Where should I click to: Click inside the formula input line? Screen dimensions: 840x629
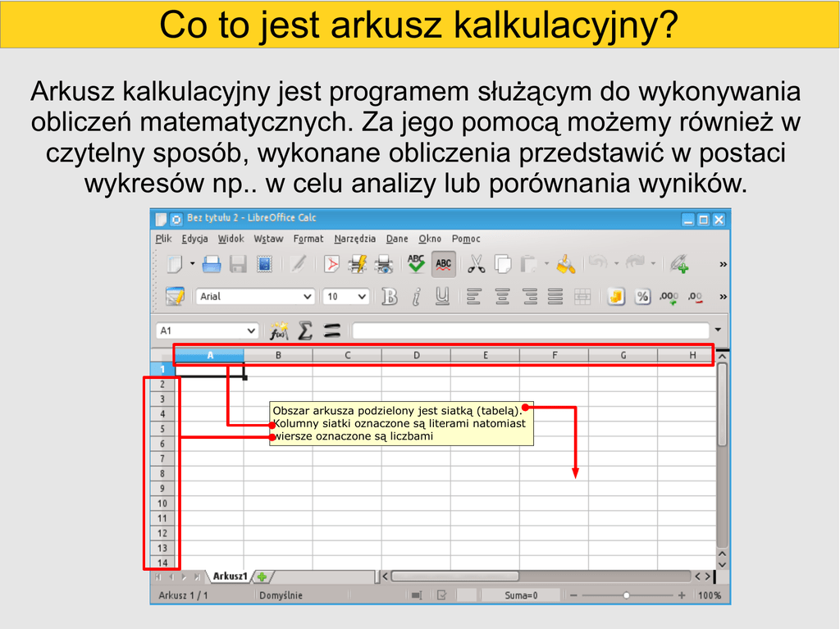click(529, 330)
